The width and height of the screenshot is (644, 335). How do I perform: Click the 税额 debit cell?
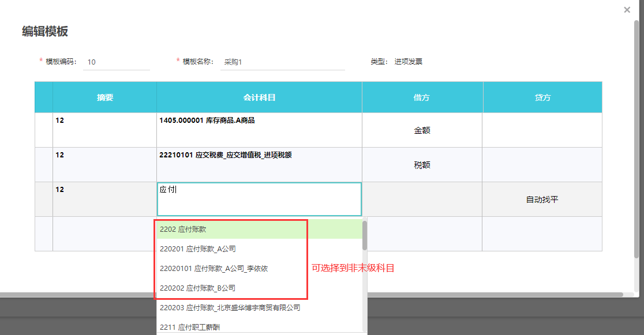click(x=422, y=165)
